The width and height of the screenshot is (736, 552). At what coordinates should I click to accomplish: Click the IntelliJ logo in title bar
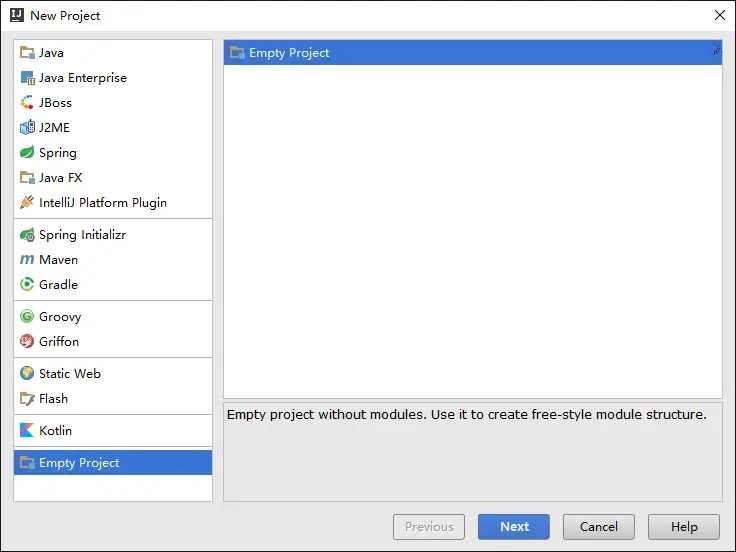pos(17,15)
